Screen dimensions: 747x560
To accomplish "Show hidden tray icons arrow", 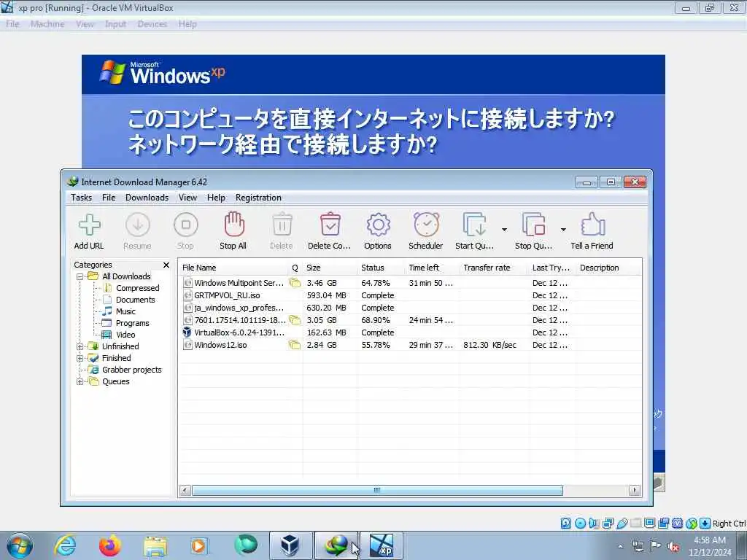I will [x=620, y=547].
